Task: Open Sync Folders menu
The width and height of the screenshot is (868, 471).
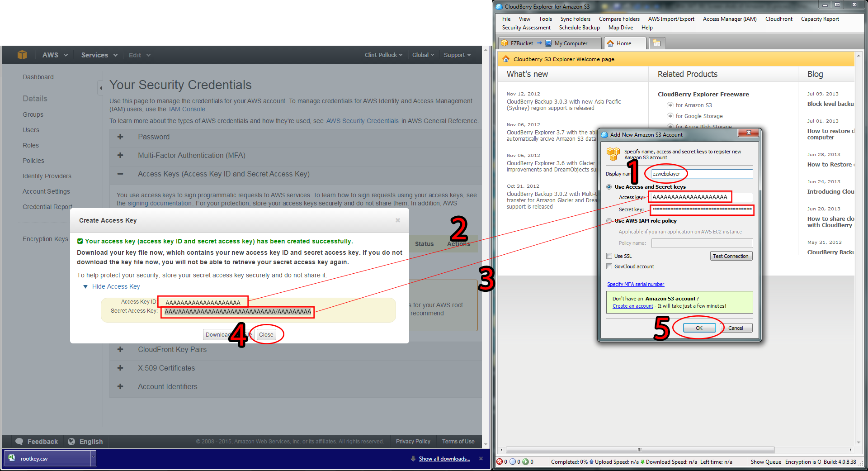Action: [x=576, y=19]
